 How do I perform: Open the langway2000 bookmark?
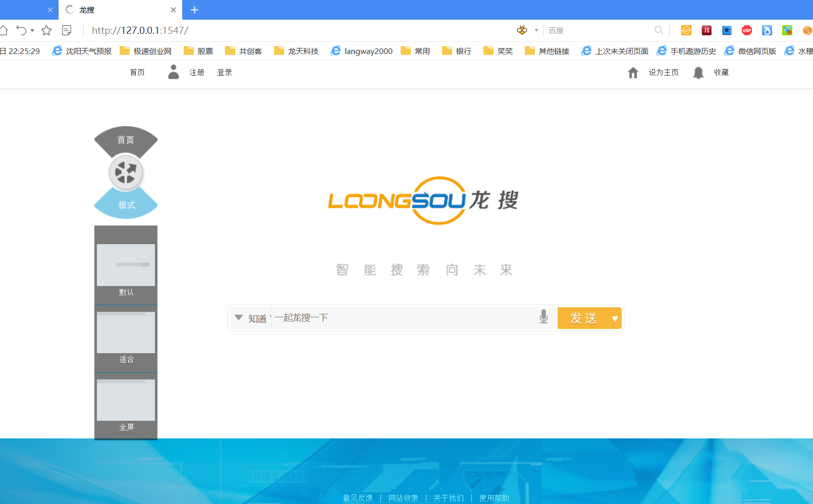(x=361, y=51)
